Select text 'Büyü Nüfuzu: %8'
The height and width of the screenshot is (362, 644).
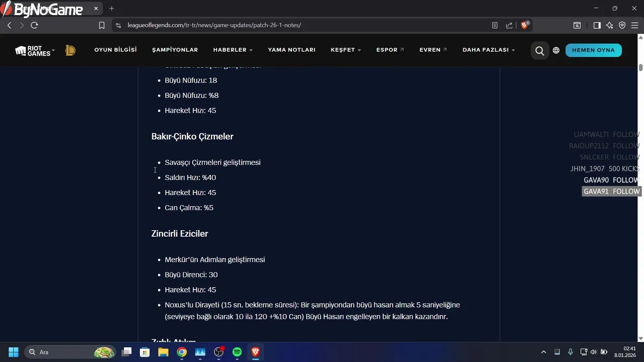point(192,95)
